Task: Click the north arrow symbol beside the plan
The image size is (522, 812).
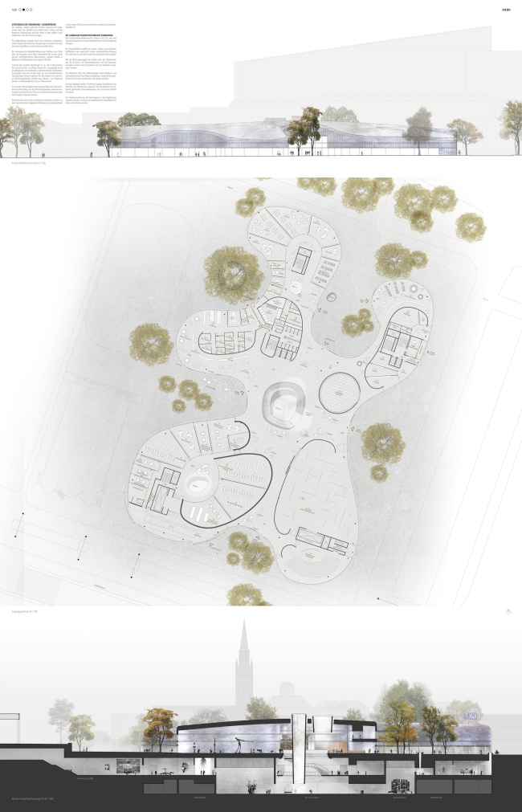Action: 508,612
